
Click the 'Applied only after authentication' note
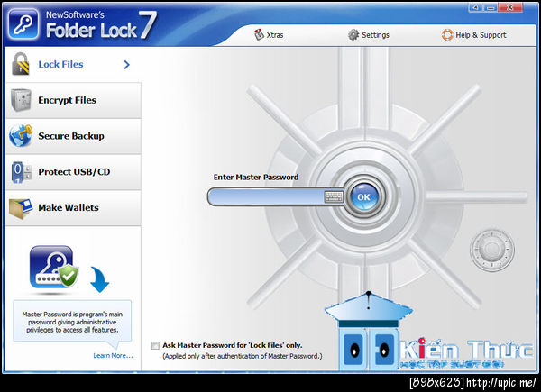243,356
